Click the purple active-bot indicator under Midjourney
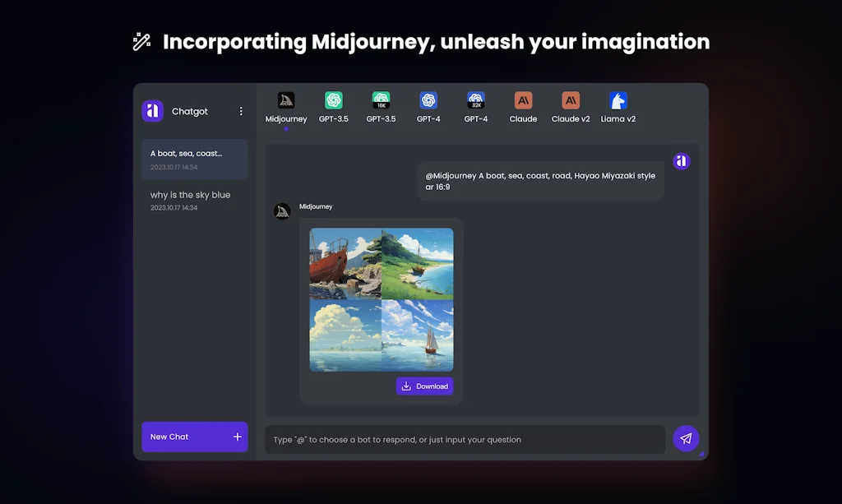The width and height of the screenshot is (842, 504). click(285, 128)
